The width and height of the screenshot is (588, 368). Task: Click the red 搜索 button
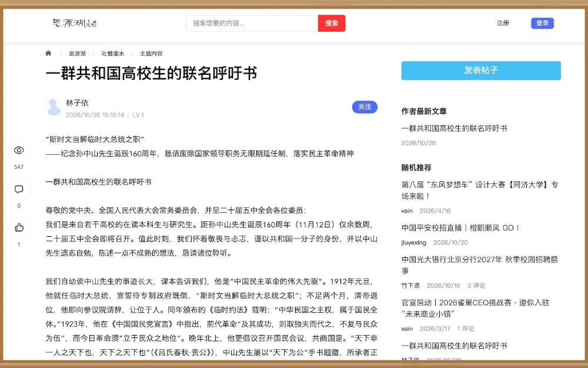pyautogui.click(x=332, y=24)
